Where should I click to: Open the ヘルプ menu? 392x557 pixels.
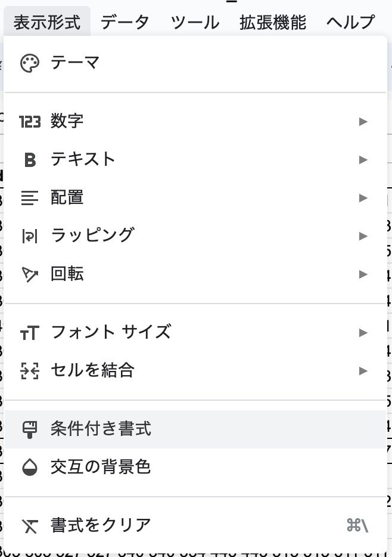pyautogui.click(x=350, y=23)
